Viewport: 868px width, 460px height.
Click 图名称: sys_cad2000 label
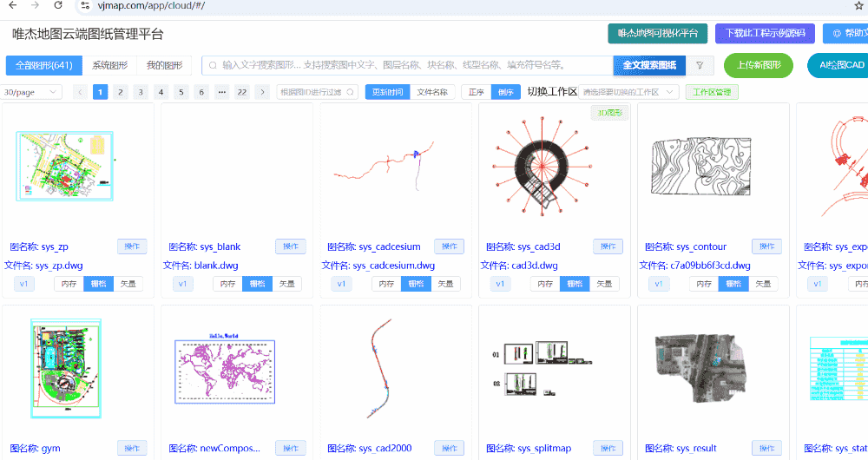pyautogui.click(x=369, y=449)
